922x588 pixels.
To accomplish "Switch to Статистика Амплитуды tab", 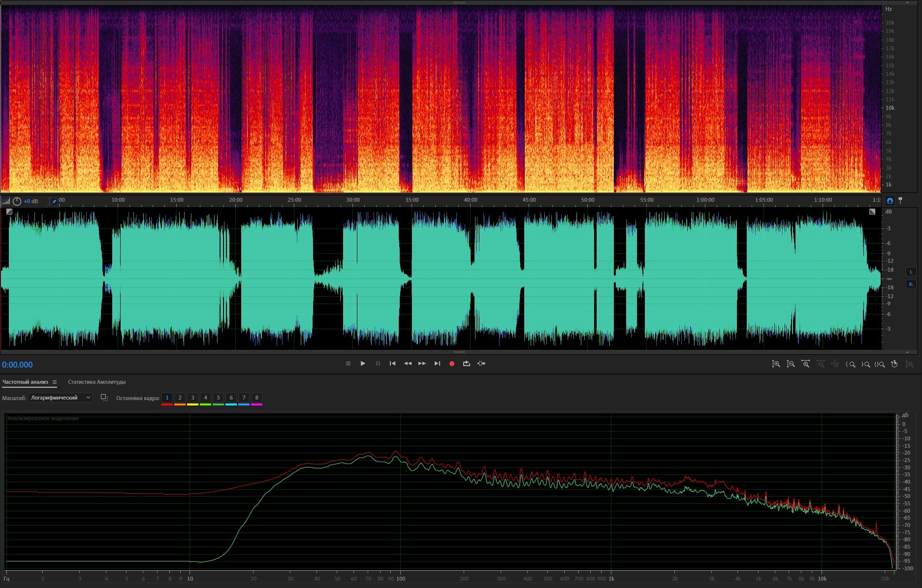I will pos(96,382).
